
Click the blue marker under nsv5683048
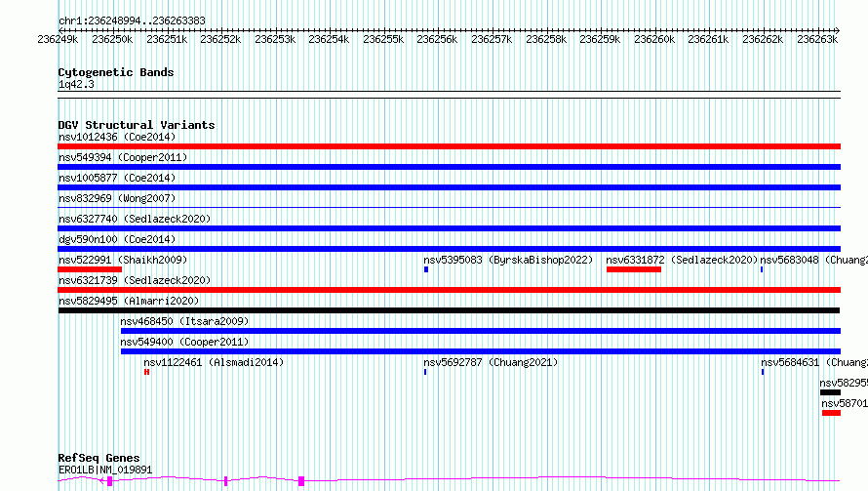tap(762, 269)
